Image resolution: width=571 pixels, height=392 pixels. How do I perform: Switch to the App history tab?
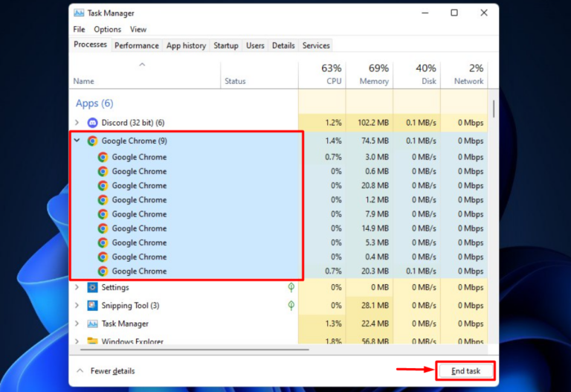tap(186, 45)
